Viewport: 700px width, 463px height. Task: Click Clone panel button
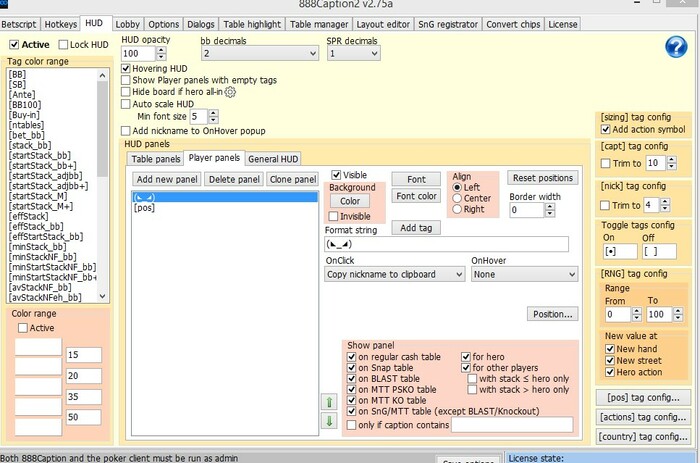[x=293, y=179]
